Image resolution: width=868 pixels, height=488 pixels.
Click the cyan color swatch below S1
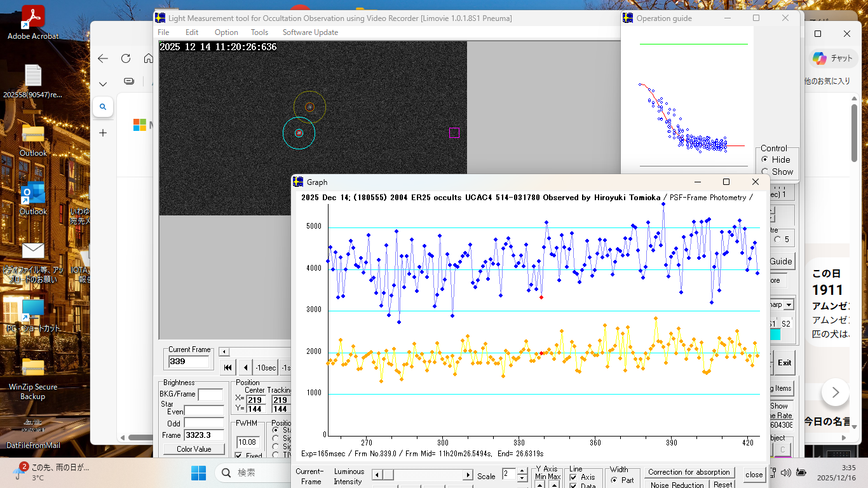point(775,334)
